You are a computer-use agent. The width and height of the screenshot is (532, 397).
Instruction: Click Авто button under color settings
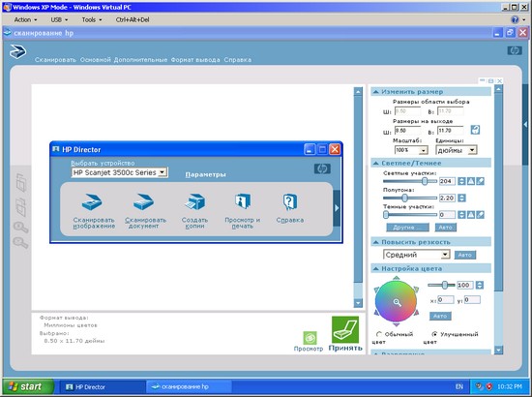tap(440, 316)
